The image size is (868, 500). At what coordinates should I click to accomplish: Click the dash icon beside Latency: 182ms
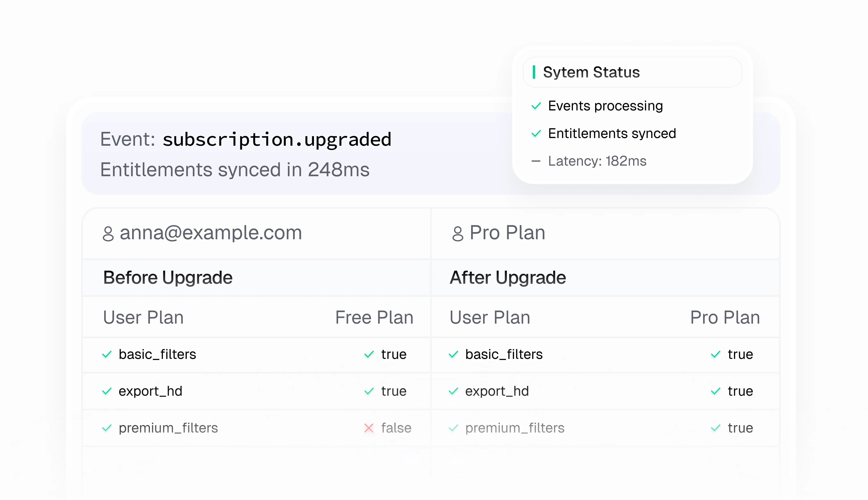click(536, 161)
